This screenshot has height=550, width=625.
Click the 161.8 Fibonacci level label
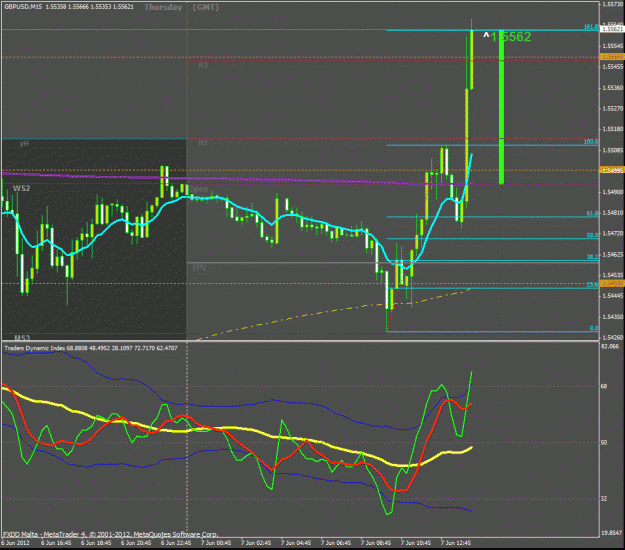pos(591,27)
